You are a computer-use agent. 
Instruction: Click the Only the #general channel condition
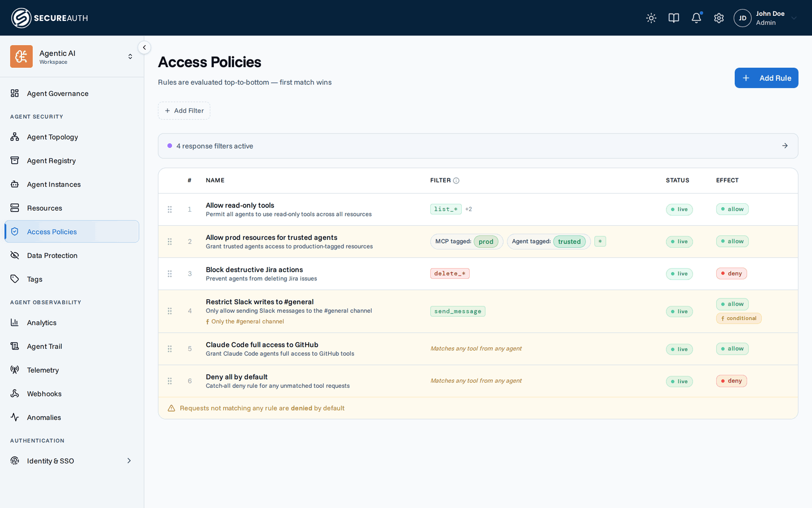[x=245, y=322]
